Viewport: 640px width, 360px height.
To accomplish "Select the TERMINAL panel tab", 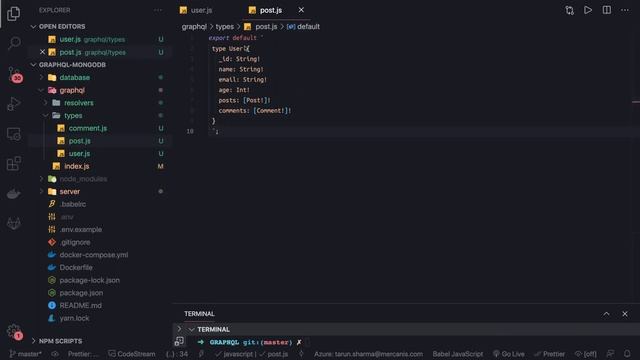I will tap(199, 314).
